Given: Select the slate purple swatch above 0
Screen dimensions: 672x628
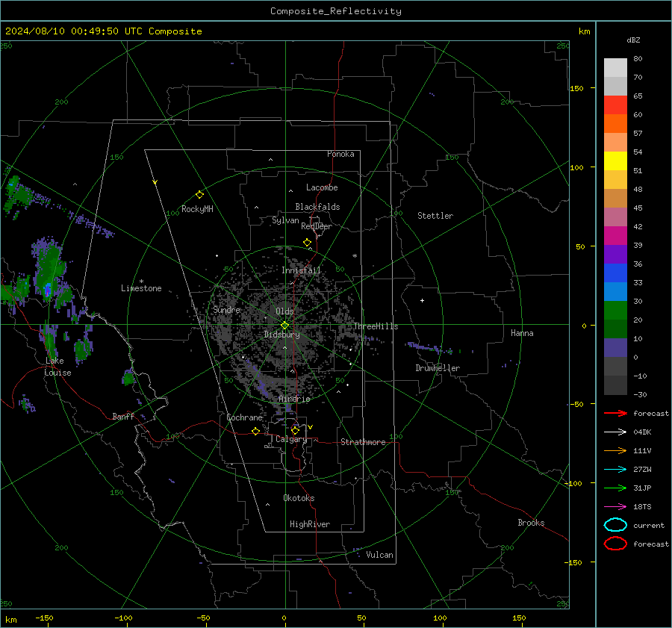Looking at the screenshot, I should 615,348.
